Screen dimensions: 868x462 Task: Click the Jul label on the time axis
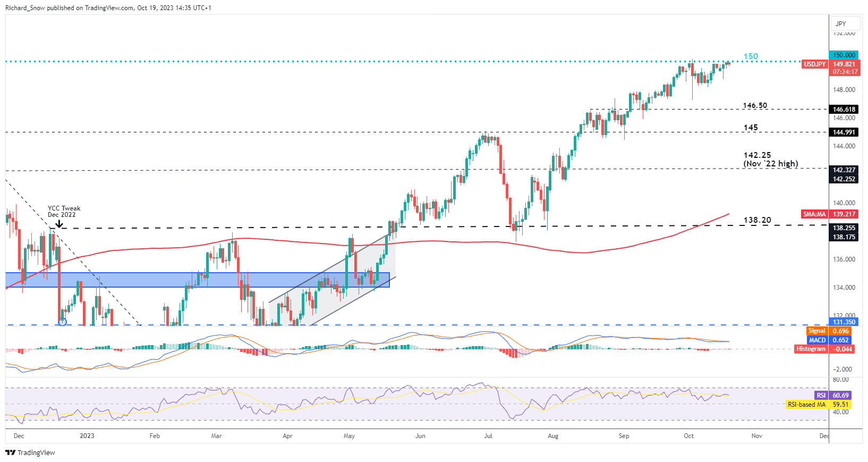pyautogui.click(x=488, y=436)
